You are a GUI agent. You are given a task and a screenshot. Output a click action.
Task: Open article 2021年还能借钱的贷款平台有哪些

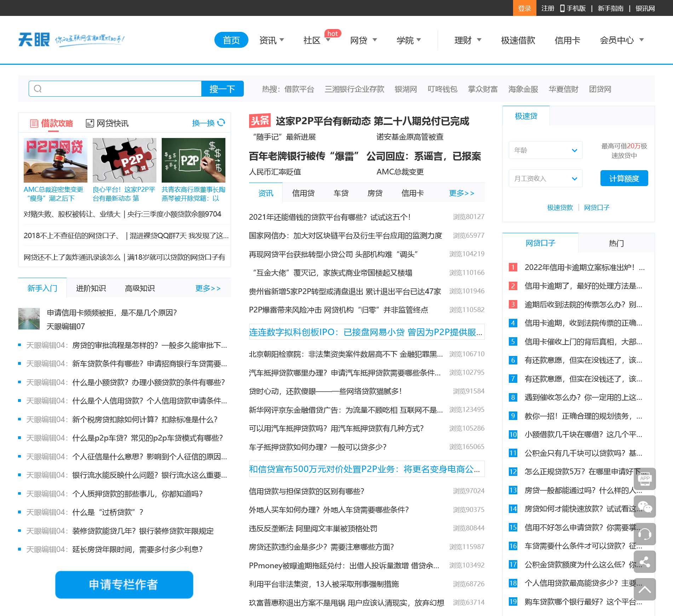(330, 217)
